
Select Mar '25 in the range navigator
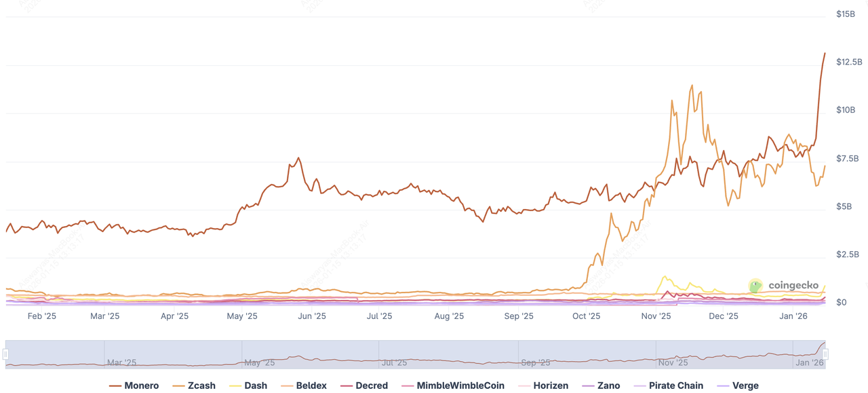click(x=121, y=362)
